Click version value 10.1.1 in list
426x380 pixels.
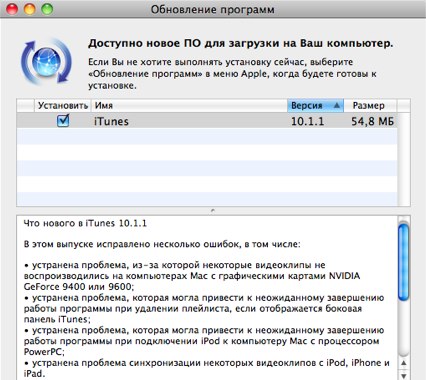point(307,121)
